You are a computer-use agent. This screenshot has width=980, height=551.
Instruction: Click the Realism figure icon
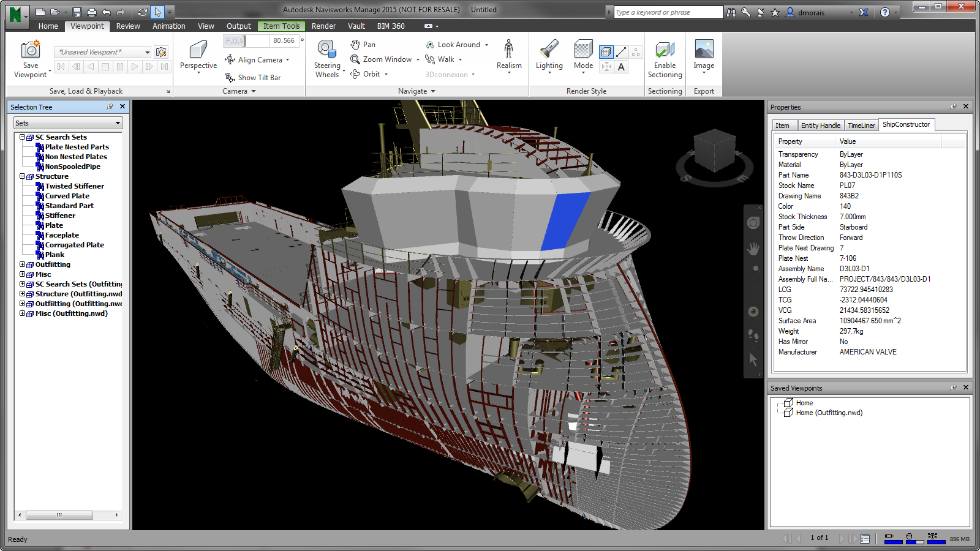(509, 49)
